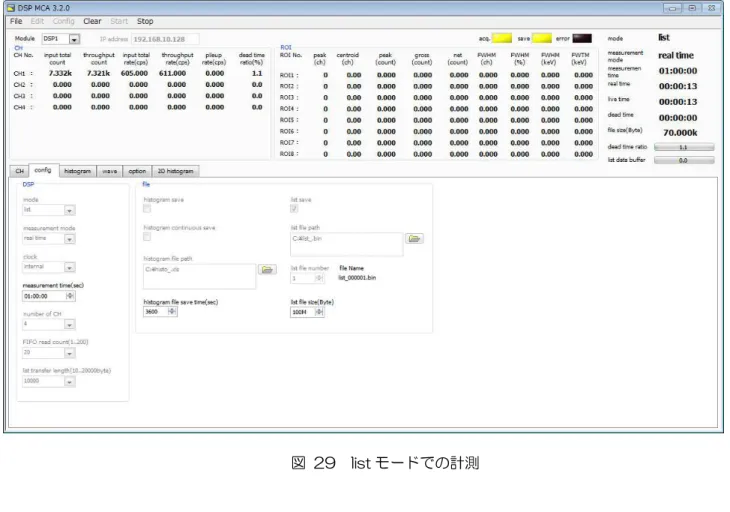This screenshot has width=730, height=512.
Task: Click CH1 throughput count 7.321k
Action: 98,74
